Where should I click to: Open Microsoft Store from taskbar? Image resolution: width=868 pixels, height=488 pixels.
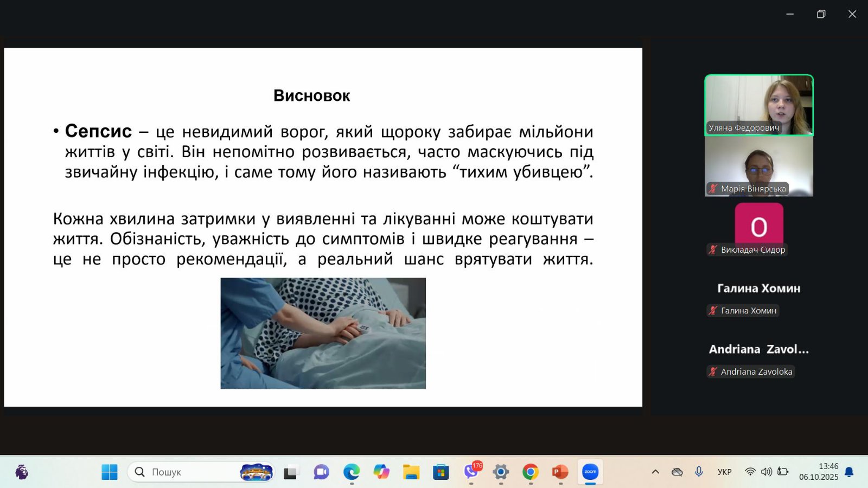point(441,472)
